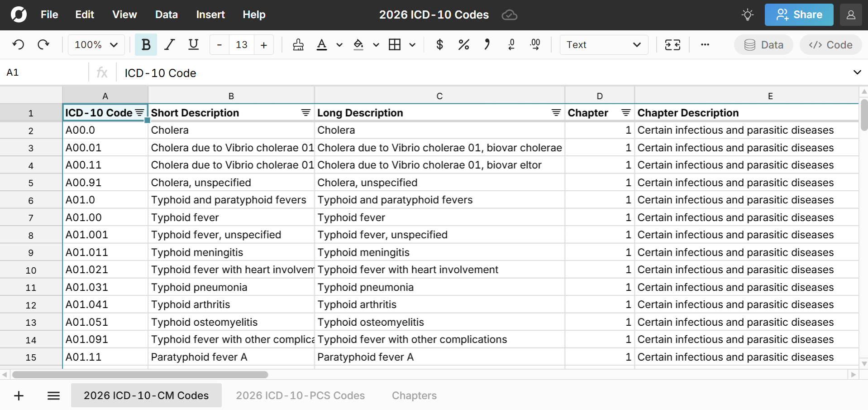Click the undo arrow icon
868x410 pixels.
(18, 44)
